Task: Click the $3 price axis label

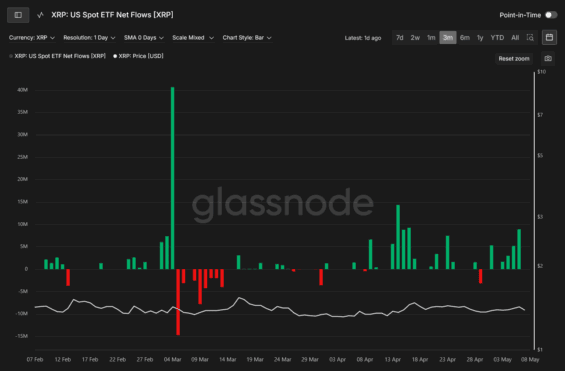Action: tap(540, 216)
